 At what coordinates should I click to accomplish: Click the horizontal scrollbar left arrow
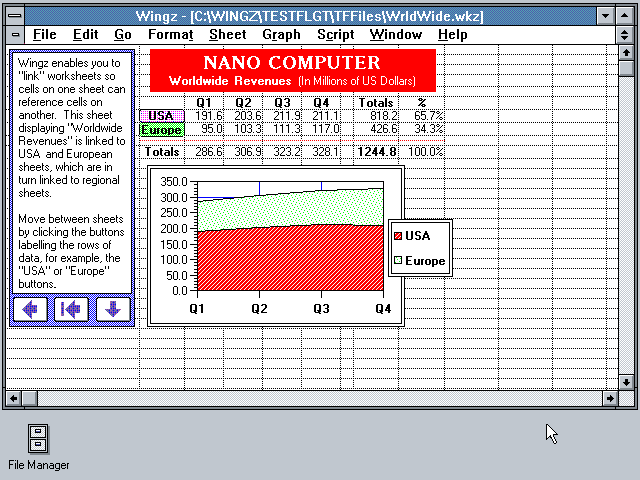pyautogui.click(x=13, y=398)
